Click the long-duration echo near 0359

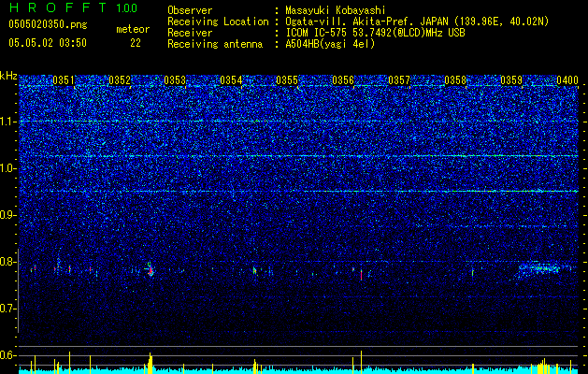(540, 268)
